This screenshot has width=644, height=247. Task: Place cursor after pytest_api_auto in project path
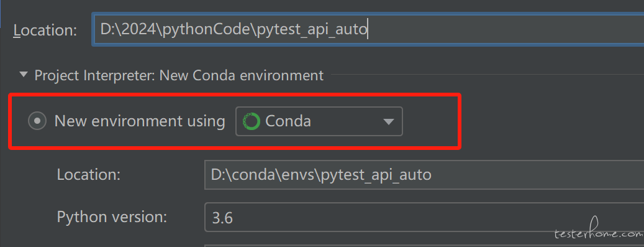click(368, 30)
